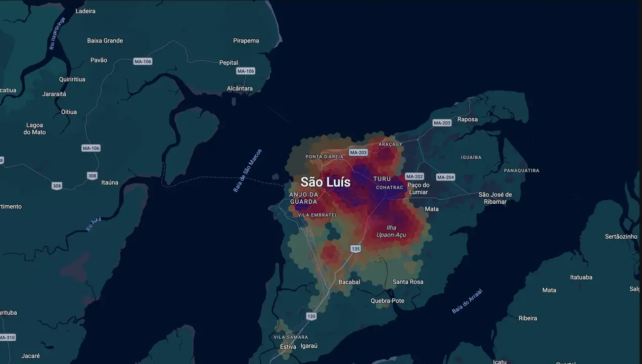
Task: Click the Ilha Upaon-Açu island label
Action: click(x=391, y=232)
